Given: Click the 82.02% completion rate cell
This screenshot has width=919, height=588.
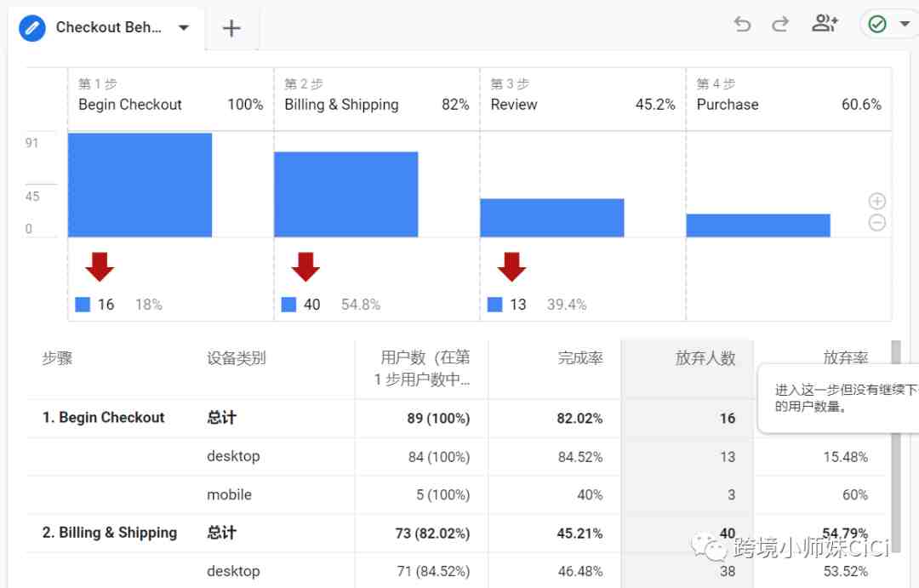Looking at the screenshot, I should pos(579,418).
